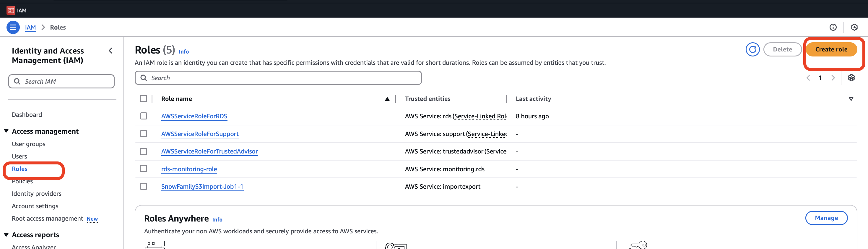Click the refresh roles icon

click(752, 50)
